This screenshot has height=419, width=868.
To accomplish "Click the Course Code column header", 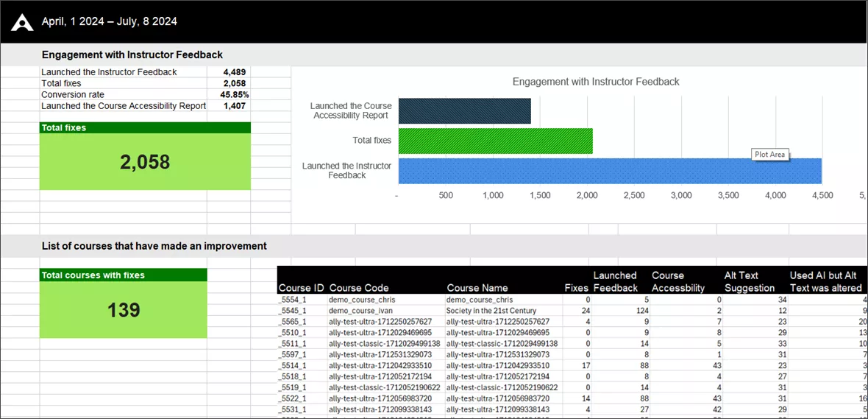I will [x=359, y=288].
